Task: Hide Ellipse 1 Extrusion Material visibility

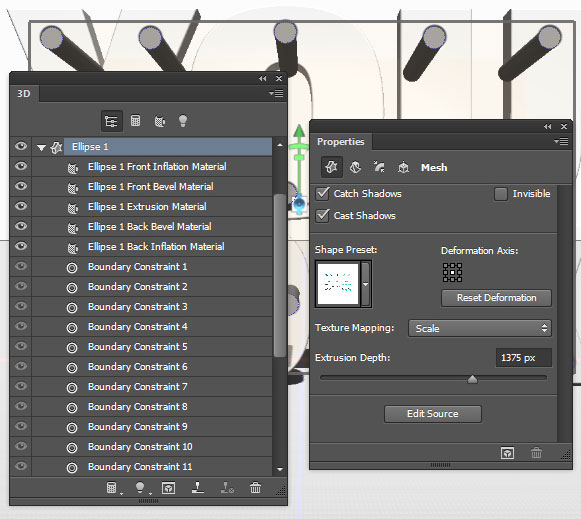Action: 21,206
